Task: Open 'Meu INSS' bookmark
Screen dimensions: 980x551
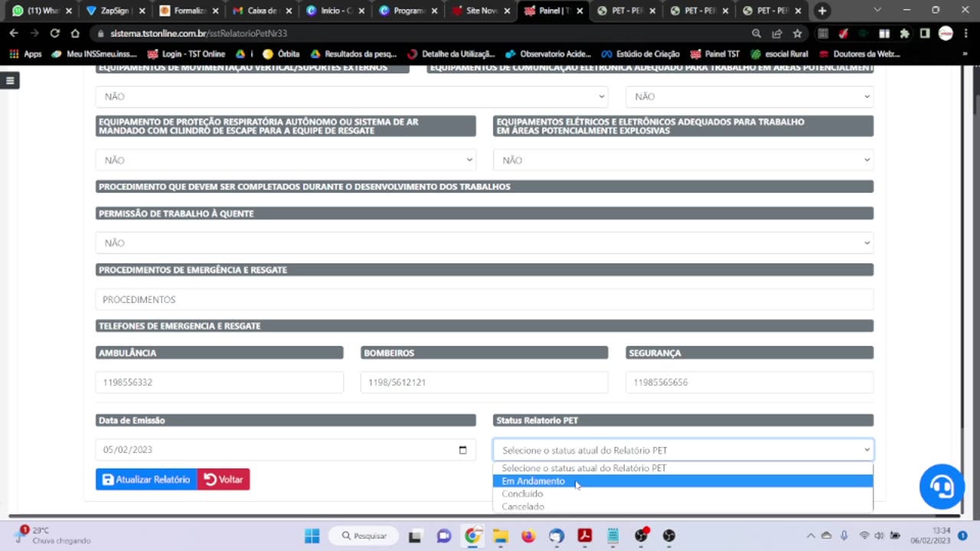Action: click(x=92, y=54)
